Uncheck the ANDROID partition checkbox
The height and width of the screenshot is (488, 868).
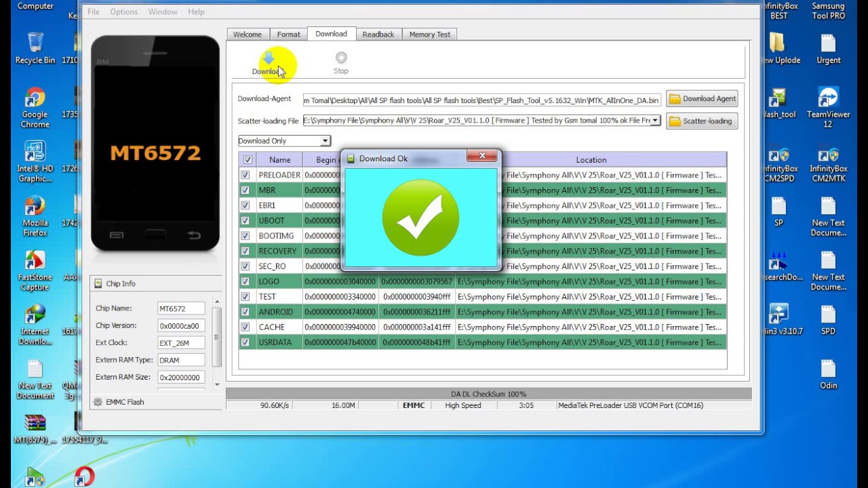click(x=245, y=312)
